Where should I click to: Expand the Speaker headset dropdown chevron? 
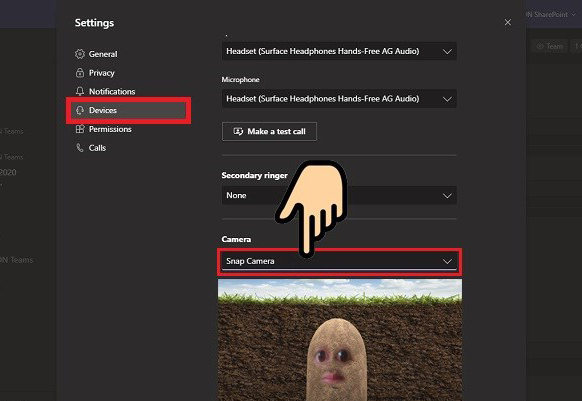click(447, 52)
